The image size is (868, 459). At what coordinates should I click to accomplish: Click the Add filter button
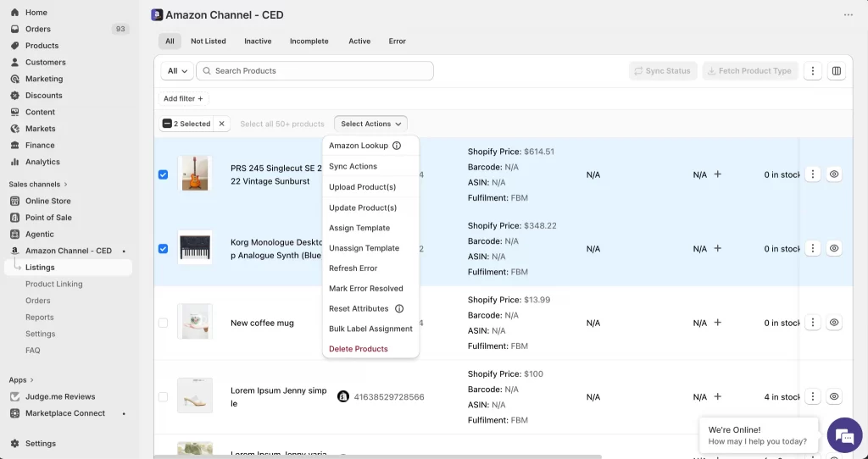click(183, 98)
